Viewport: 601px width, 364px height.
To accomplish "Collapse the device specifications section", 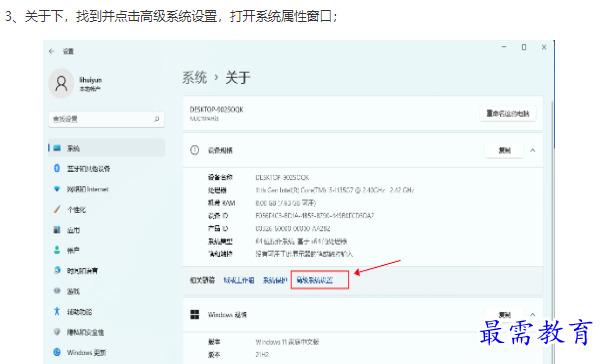I will tap(533, 150).
